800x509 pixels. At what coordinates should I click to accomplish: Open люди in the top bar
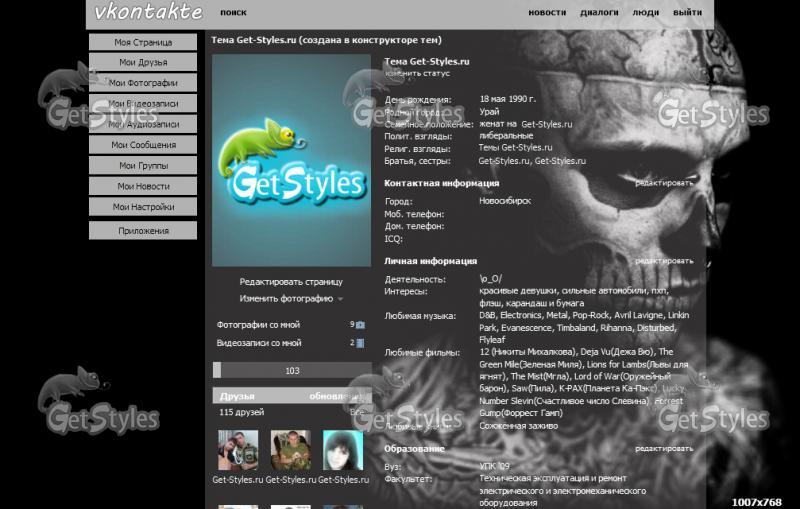pyautogui.click(x=645, y=12)
